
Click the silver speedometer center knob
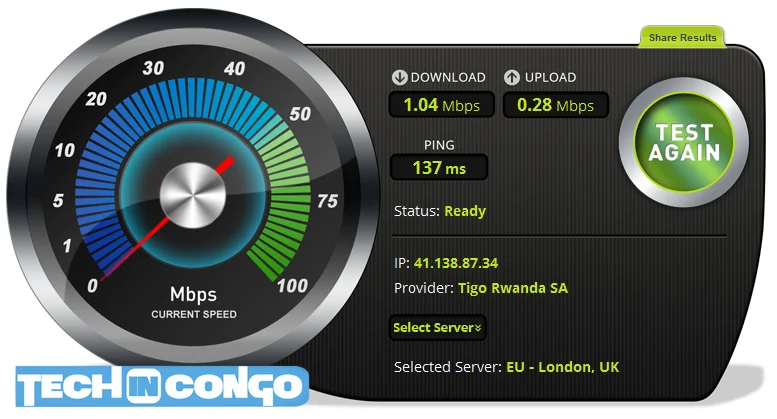(193, 195)
